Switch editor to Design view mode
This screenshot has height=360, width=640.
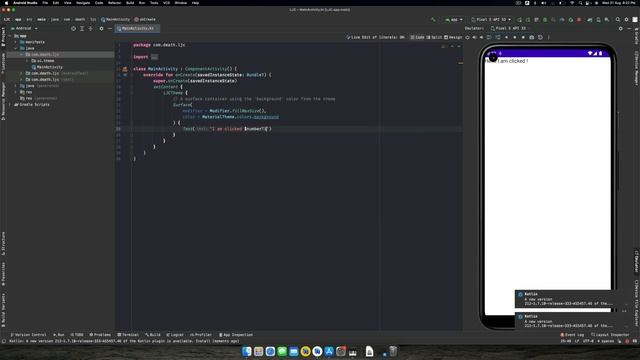click(453, 37)
